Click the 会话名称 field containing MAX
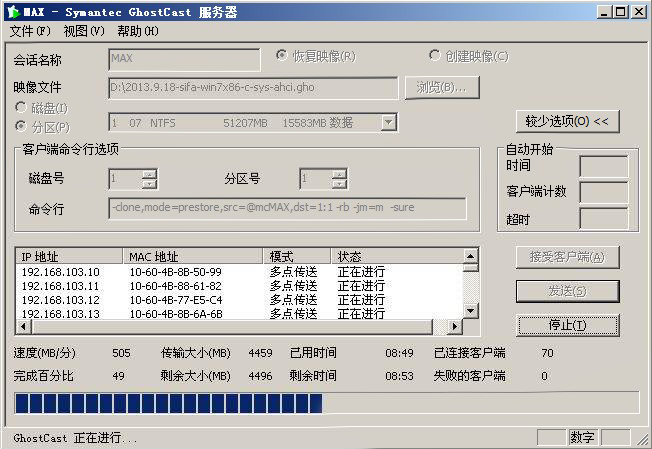Screen dimensions: 652x449 click(x=184, y=59)
